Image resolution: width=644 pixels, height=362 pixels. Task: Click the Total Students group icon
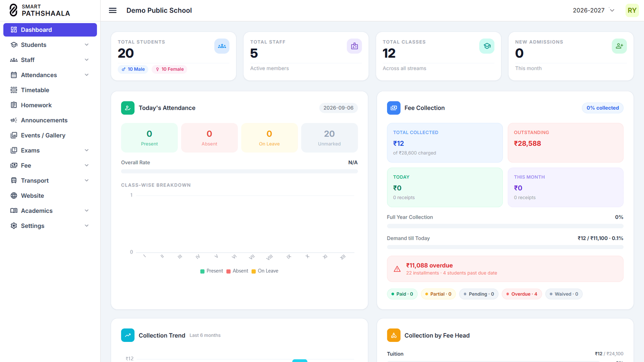pos(222,46)
